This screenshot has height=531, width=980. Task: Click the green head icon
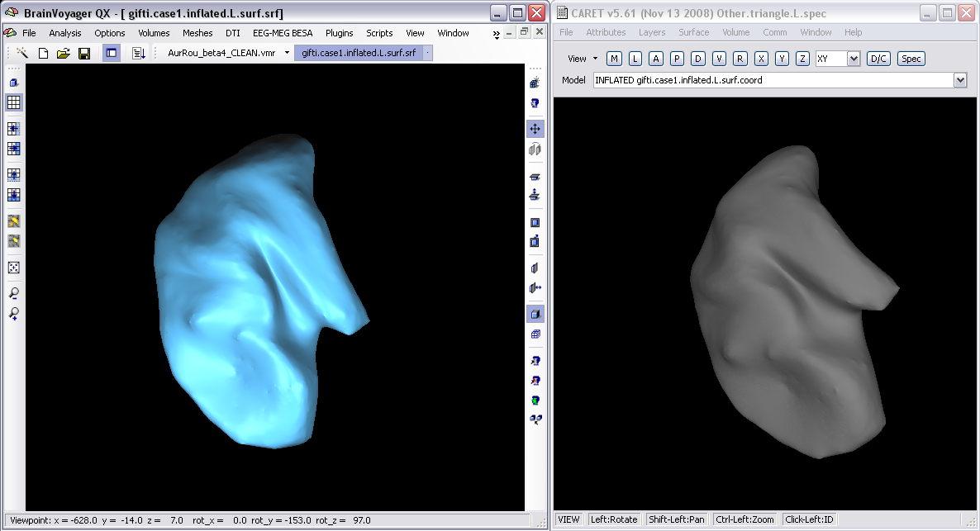[x=535, y=401]
